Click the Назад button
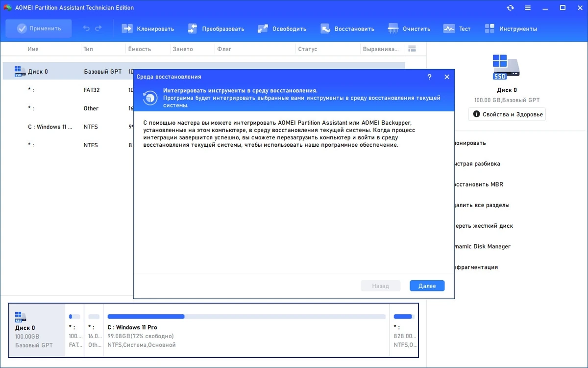This screenshot has width=588, height=368. tap(380, 286)
